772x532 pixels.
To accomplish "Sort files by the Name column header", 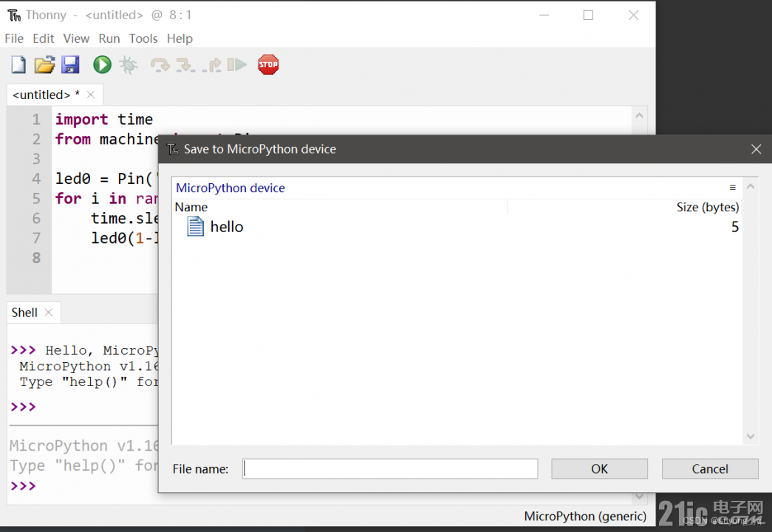I will pos(191,207).
